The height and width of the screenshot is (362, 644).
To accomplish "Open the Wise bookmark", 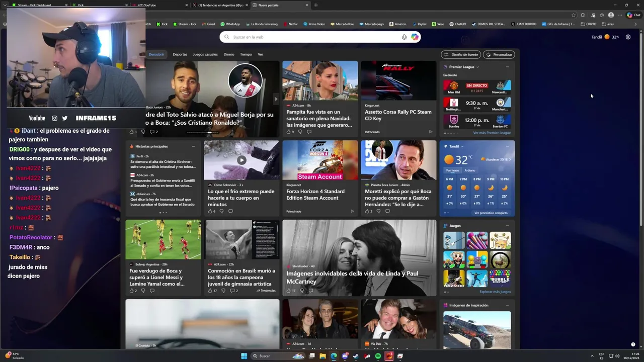I will [438, 24].
